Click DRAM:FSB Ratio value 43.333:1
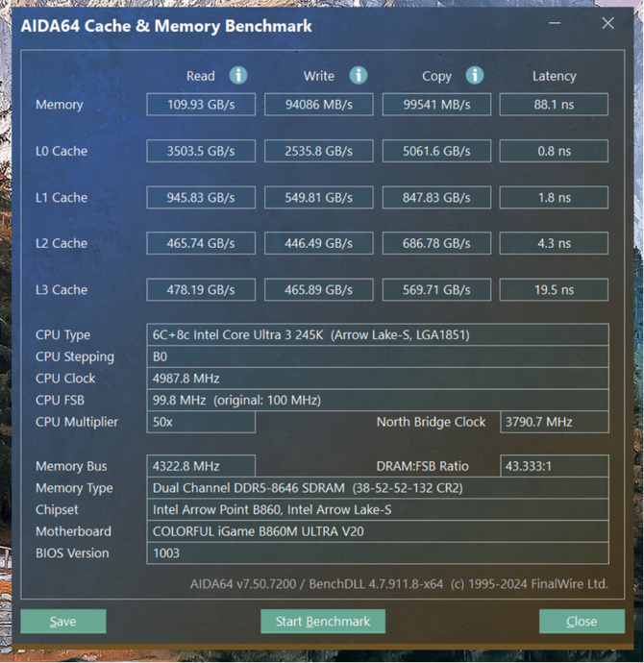This screenshot has height=663, width=644. tap(555, 466)
